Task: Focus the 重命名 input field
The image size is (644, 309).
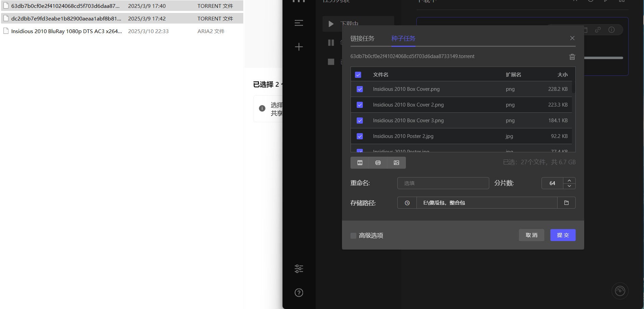Action: point(443,183)
